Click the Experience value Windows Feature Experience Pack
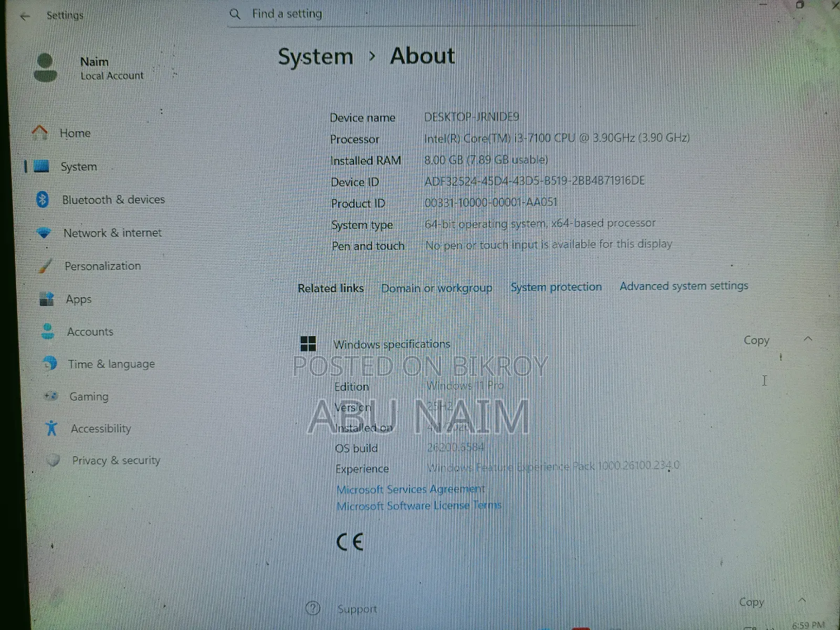Screen dimensions: 840x630 tap(553, 466)
